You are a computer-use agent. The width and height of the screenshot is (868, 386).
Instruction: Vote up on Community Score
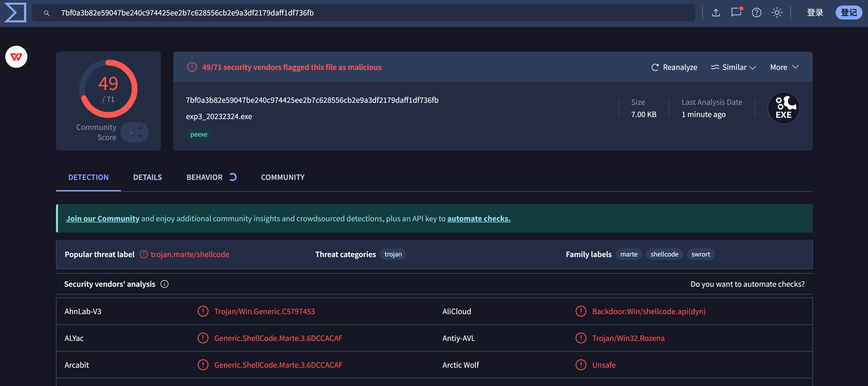click(140, 128)
